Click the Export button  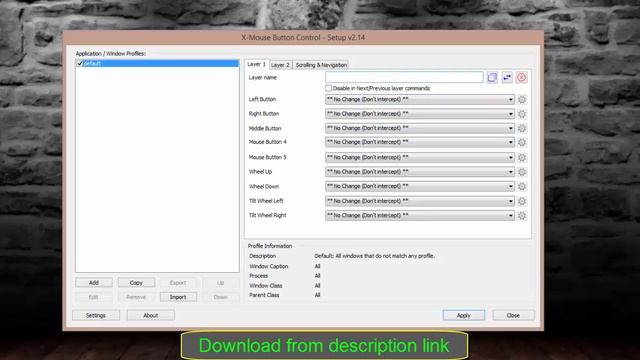tap(178, 282)
